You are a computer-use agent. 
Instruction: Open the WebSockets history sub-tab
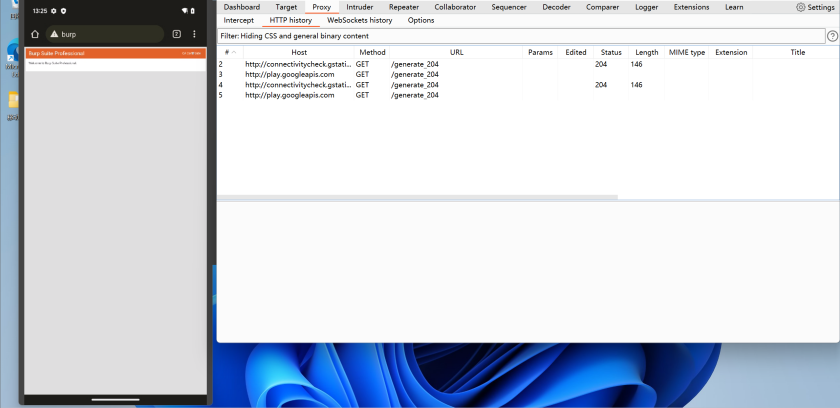[359, 20]
